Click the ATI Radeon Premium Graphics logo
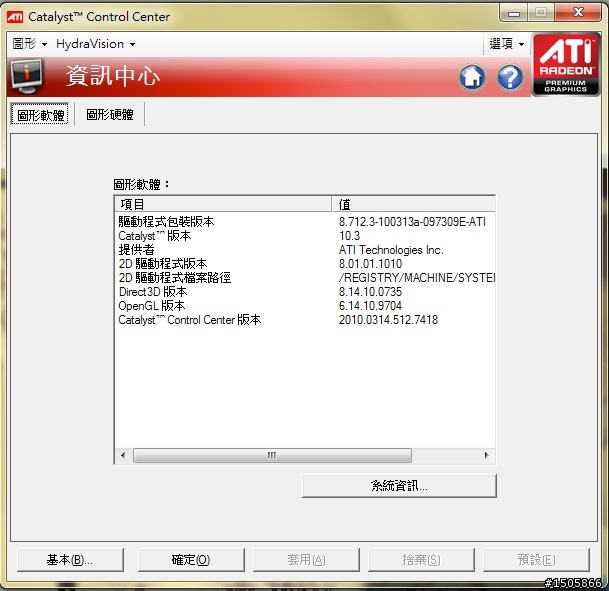Viewport: 609px width, 591px height. point(566,64)
